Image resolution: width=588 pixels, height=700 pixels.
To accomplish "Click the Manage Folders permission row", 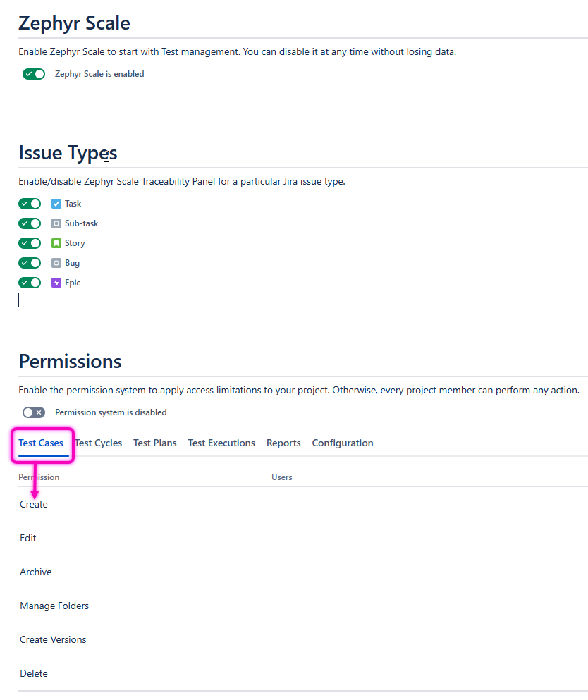I will (54, 606).
